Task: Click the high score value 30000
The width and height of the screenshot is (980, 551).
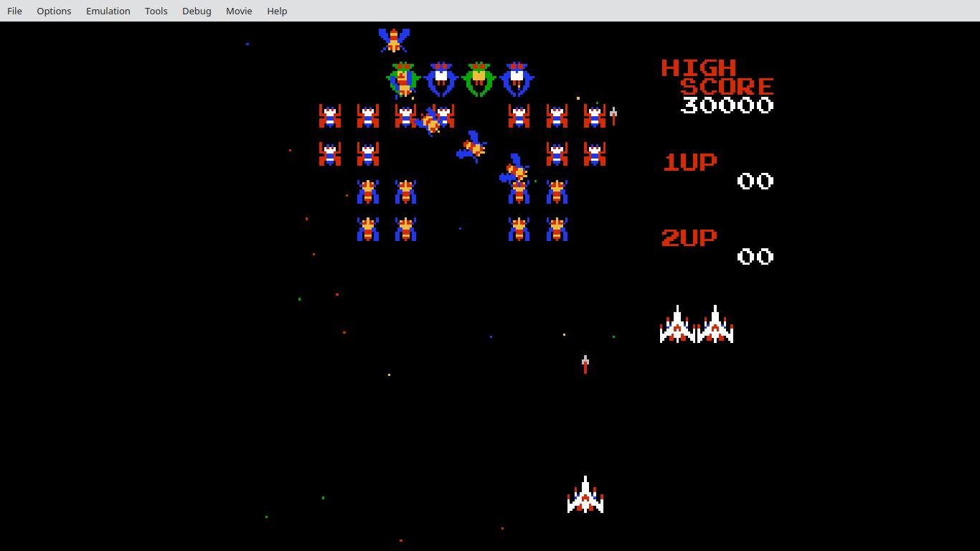Action: [727, 105]
